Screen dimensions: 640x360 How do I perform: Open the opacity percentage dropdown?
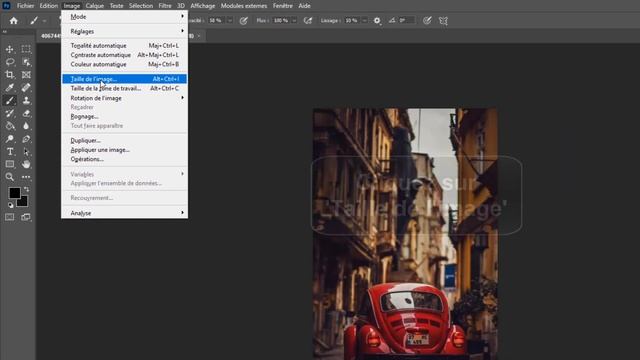point(230,20)
